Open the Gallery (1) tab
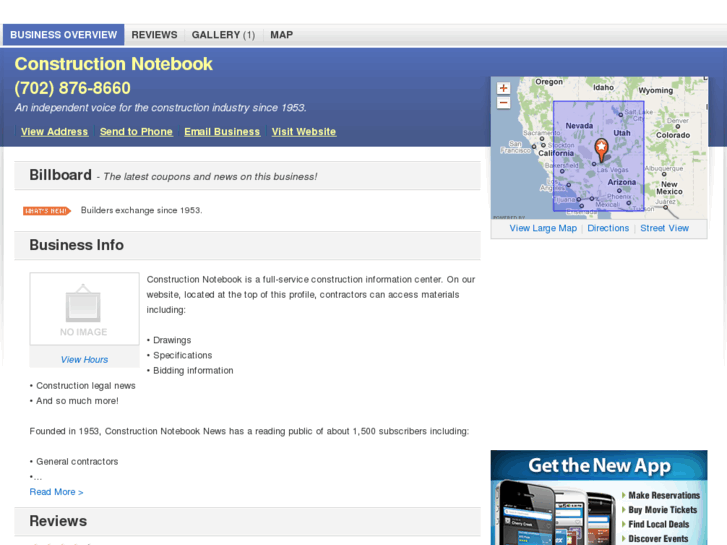The image size is (727, 545). tap(223, 35)
